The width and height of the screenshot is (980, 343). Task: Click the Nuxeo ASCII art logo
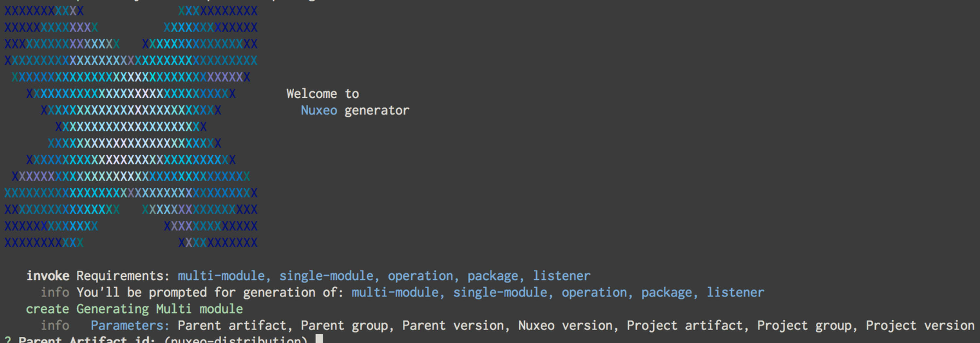(131, 126)
